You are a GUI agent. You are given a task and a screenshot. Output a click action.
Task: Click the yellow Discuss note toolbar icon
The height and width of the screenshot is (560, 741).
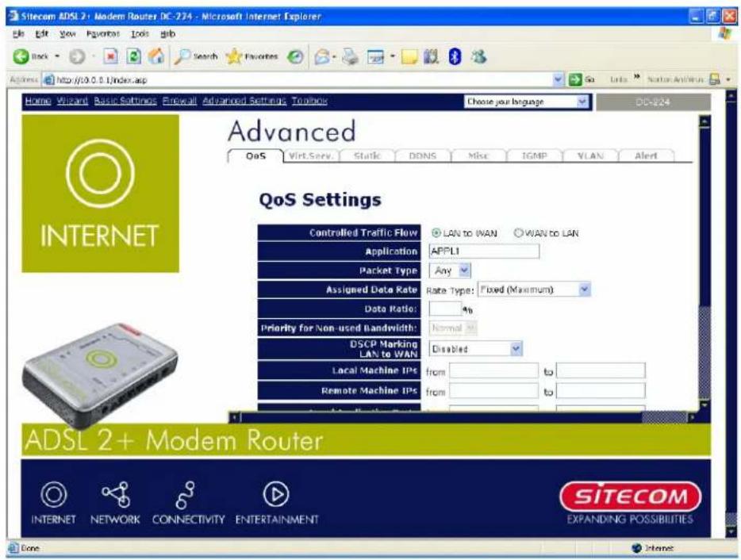[409, 56]
